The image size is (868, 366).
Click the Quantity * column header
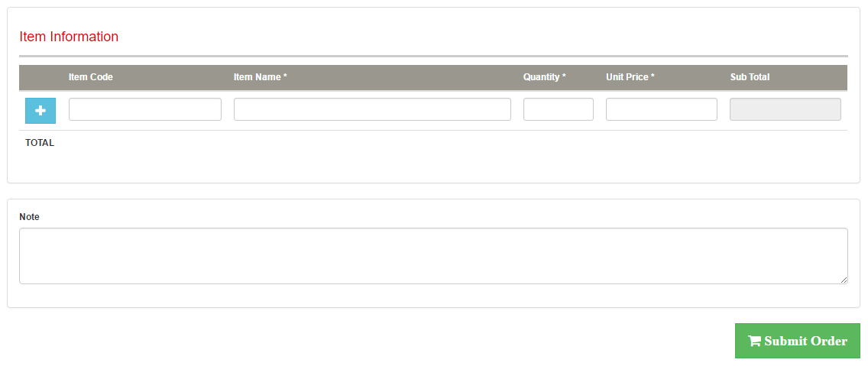click(544, 77)
